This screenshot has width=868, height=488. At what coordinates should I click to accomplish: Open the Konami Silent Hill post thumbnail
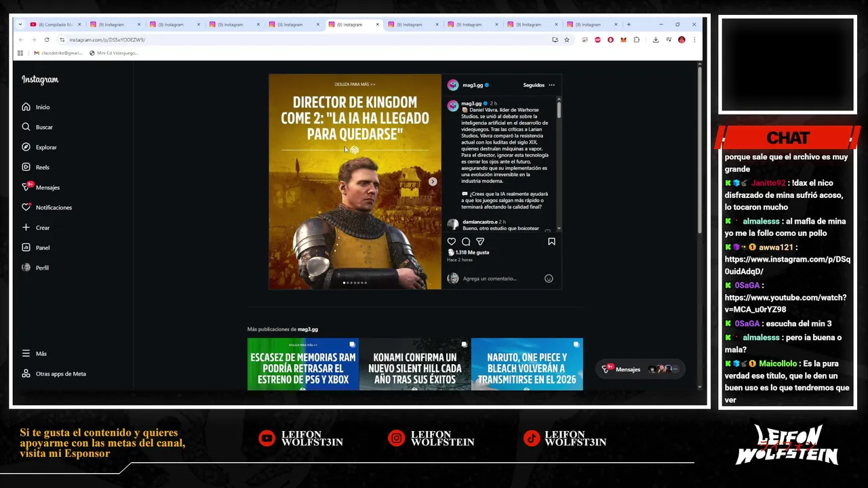coord(415,364)
